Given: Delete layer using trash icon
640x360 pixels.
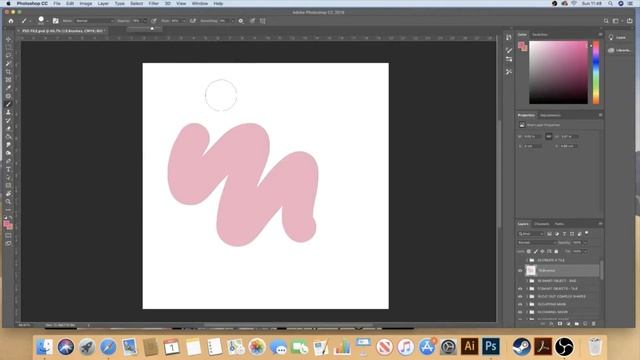Looking at the screenshot, I should [593, 324].
